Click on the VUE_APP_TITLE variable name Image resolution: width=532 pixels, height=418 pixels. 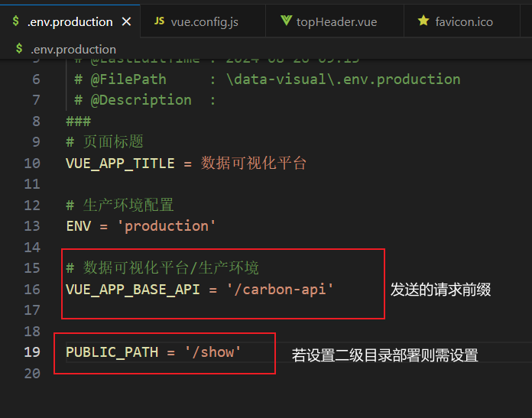pyautogui.click(x=121, y=164)
